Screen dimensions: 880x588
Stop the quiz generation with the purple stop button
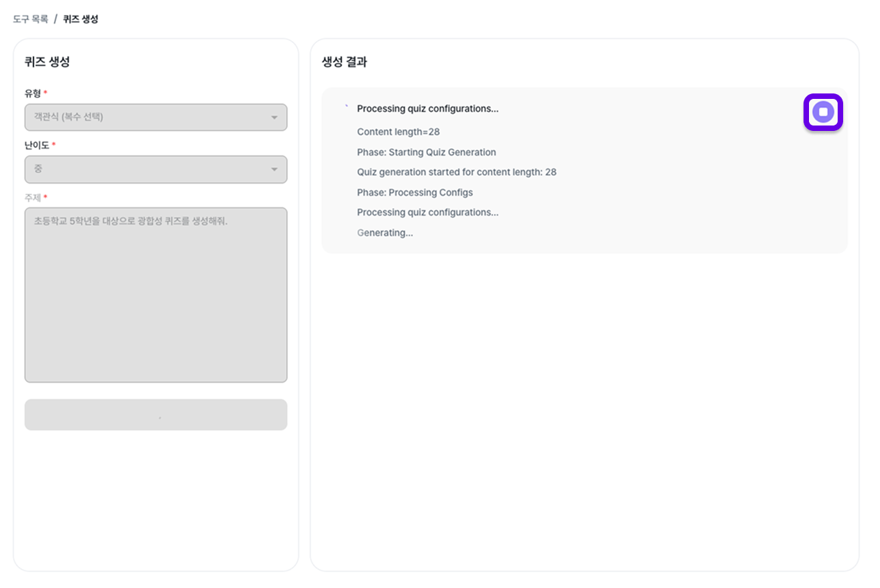pyautogui.click(x=823, y=112)
